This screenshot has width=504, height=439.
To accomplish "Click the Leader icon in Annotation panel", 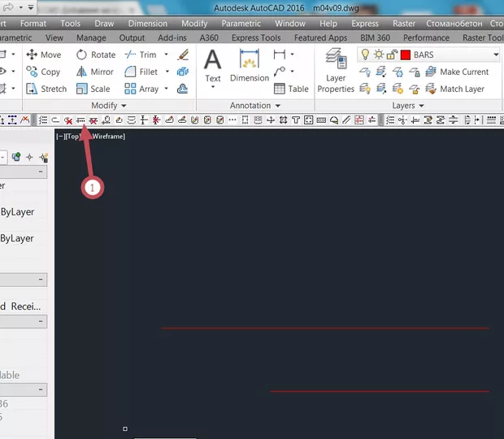I will click(280, 72).
